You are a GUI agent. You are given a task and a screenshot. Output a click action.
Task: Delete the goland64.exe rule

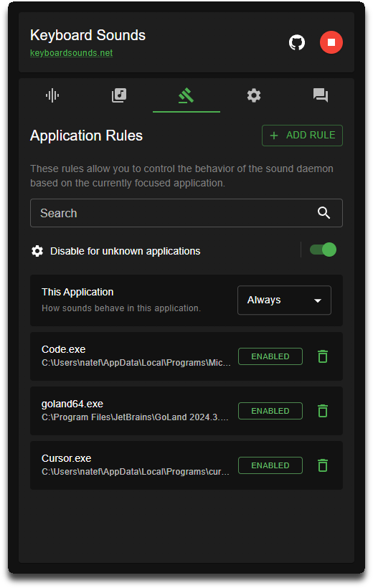323,411
